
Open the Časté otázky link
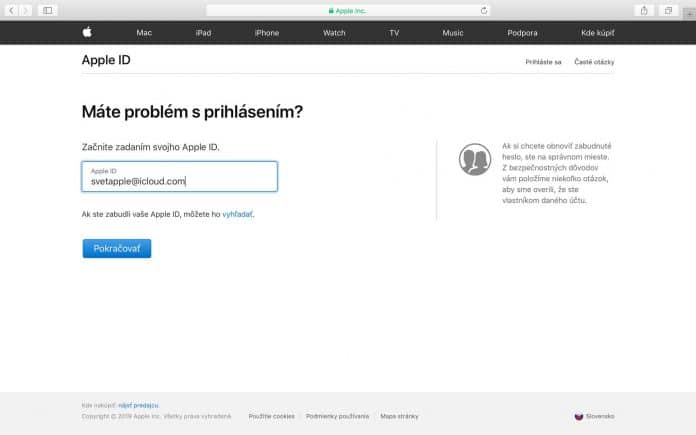point(594,62)
